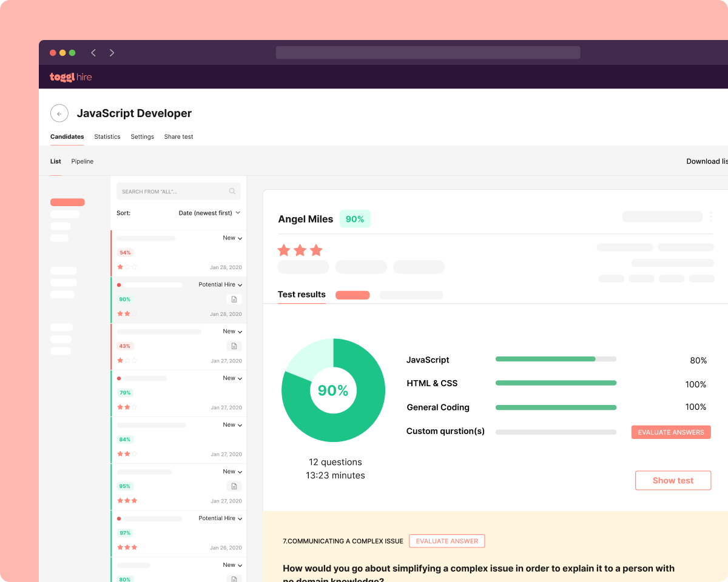Click the 95% score badge

125,486
